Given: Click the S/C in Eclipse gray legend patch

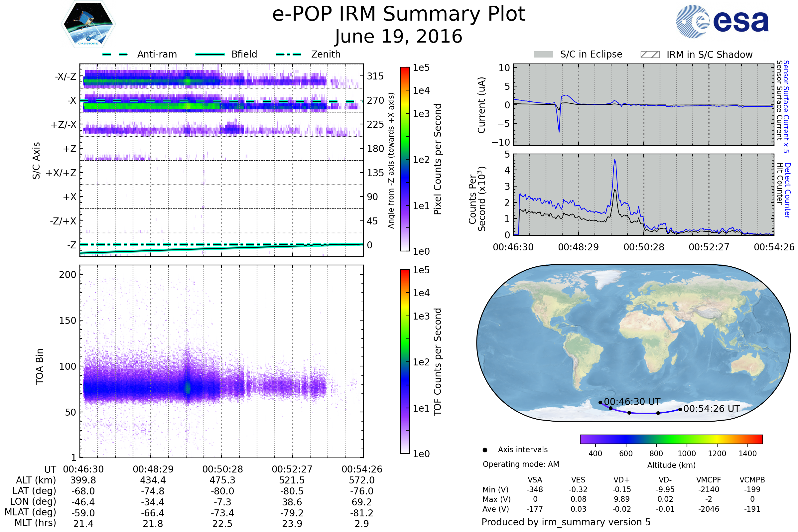Looking at the screenshot, I should (543, 55).
